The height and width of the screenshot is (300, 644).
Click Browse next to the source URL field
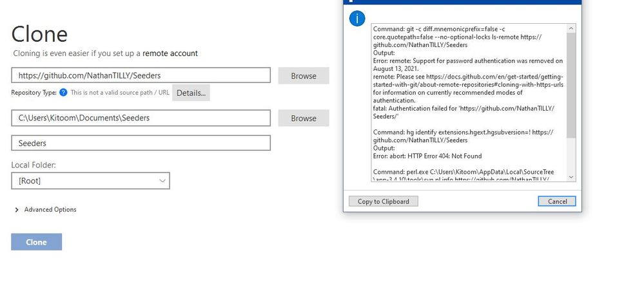(x=304, y=75)
